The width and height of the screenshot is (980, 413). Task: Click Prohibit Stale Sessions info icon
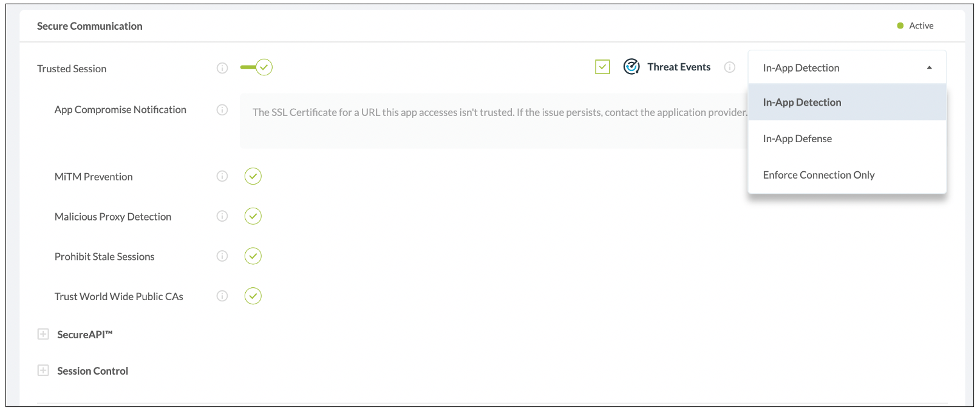(222, 256)
